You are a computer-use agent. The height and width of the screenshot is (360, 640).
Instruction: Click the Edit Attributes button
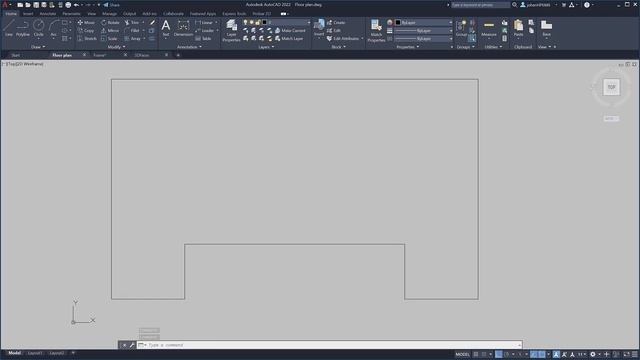click(343, 38)
